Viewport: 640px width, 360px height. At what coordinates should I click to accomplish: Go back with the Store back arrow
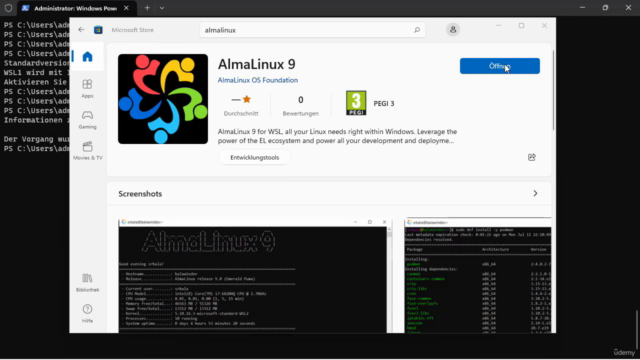tap(81, 29)
